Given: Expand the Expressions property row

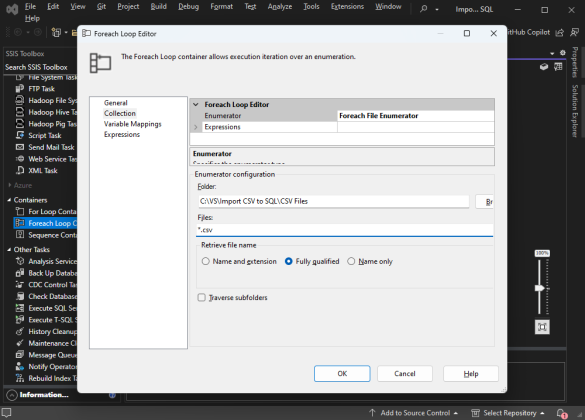Looking at the screenshot, I should click(195, 127).
